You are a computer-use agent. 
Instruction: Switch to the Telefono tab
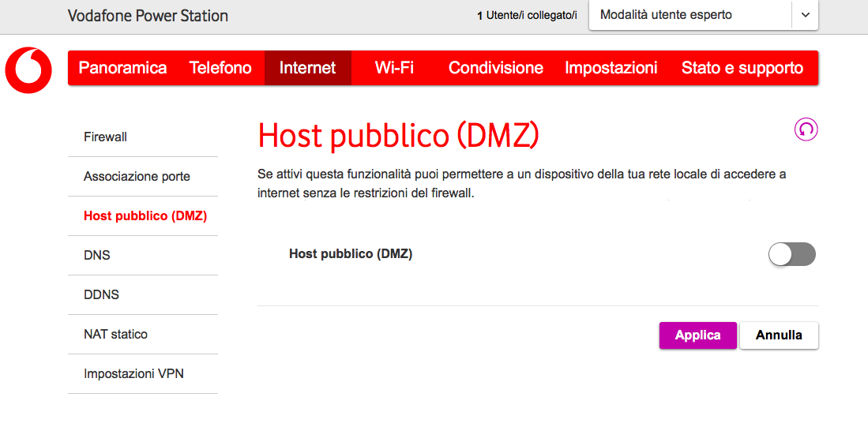click(x=220, y=68)
